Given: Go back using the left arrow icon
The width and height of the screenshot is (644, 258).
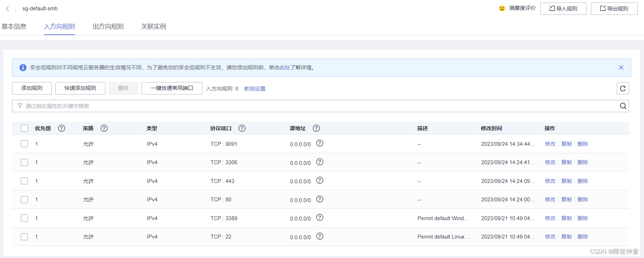Looking at the screenshot, I should pos(7,8).
